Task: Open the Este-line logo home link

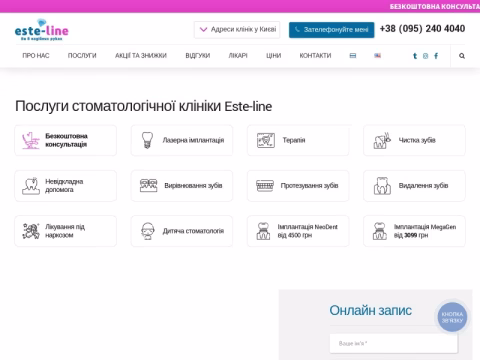Action: (x=42, y=30)
